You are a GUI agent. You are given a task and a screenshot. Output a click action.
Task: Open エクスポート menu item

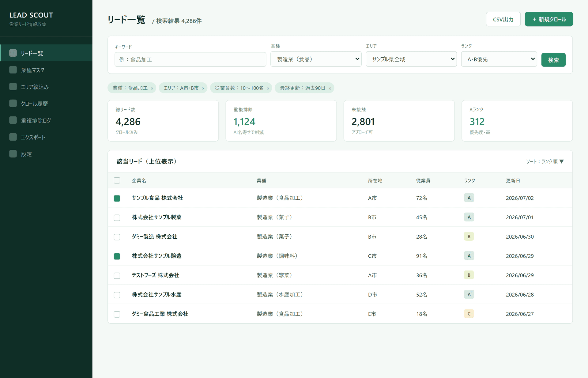47,137
